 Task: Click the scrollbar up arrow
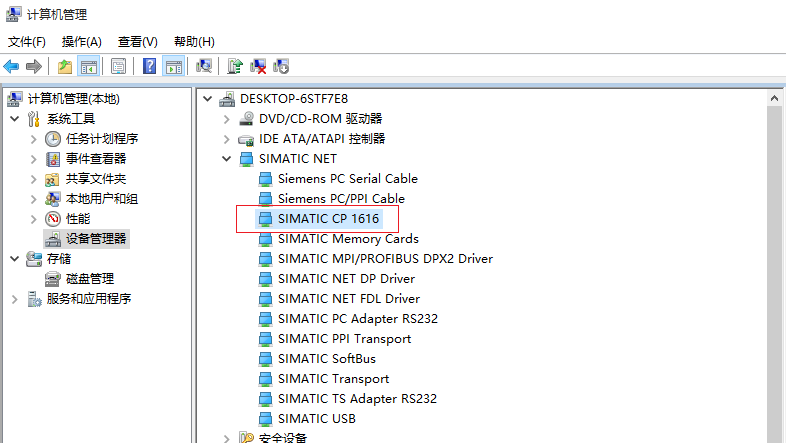774,98
